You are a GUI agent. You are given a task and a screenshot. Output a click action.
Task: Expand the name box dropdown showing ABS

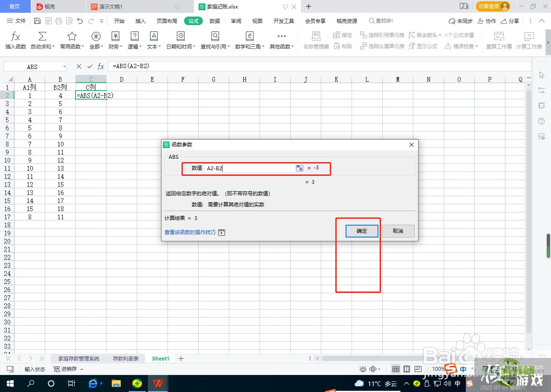(64, 66)
